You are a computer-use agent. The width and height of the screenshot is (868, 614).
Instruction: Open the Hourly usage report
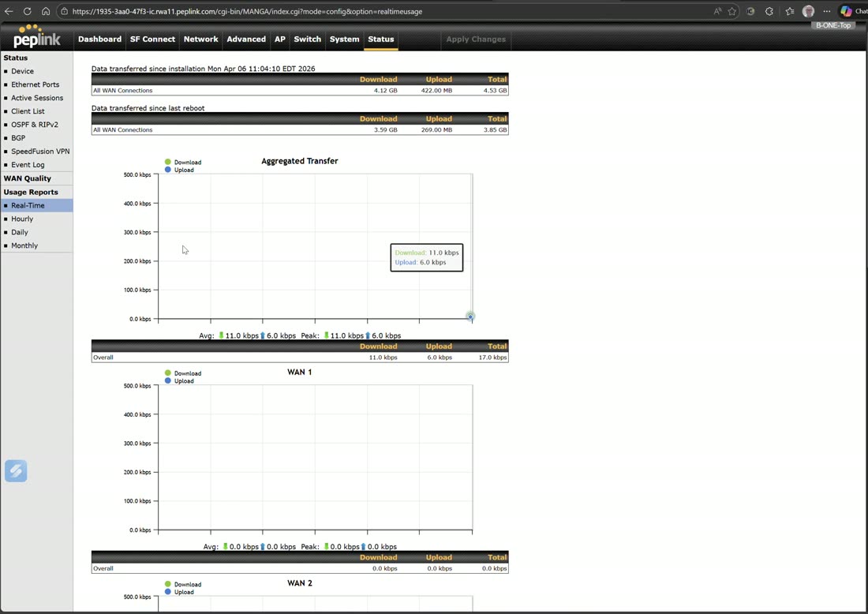22,219
